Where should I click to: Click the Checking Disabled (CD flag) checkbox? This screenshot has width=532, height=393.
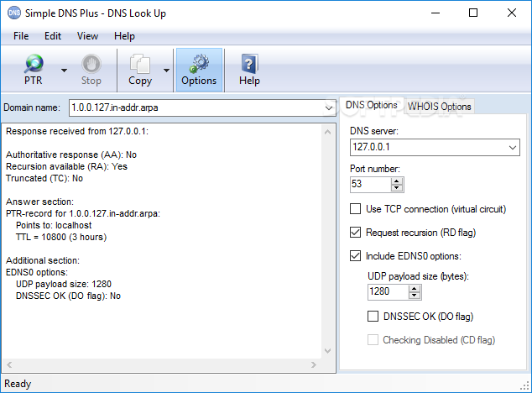pyautogui.click(x=373, y=339)
